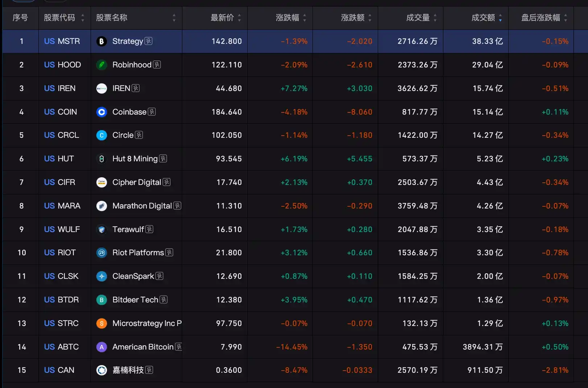The image size is (588, 388).
Task: Click the Circle logo icon
Action: click(102, 135)
